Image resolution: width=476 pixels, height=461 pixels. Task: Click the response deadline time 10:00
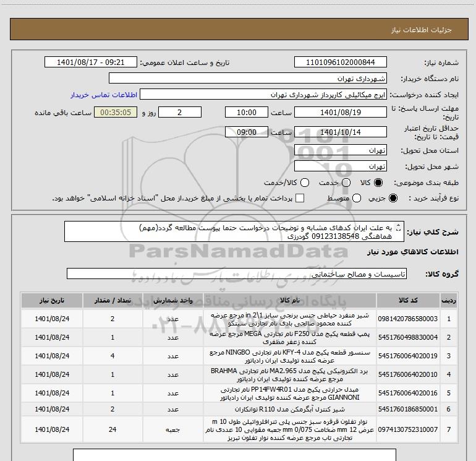[247, 112]
